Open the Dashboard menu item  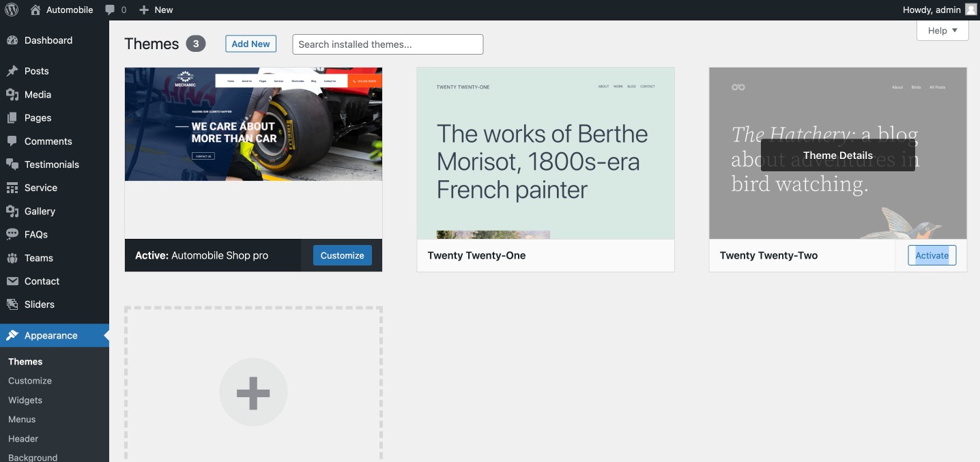pyautogui.click(x=55, y=40)
